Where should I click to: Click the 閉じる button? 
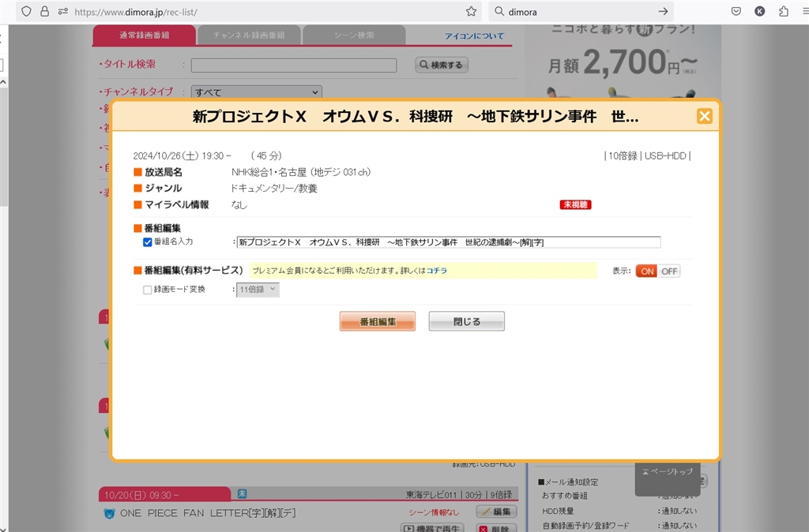click(466, 321)
